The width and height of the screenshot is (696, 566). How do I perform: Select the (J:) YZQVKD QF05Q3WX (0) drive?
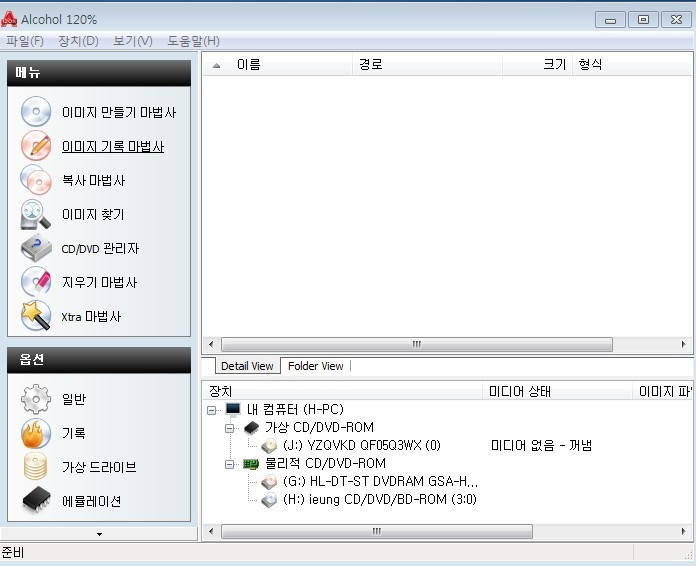click(x=362, y=445)
